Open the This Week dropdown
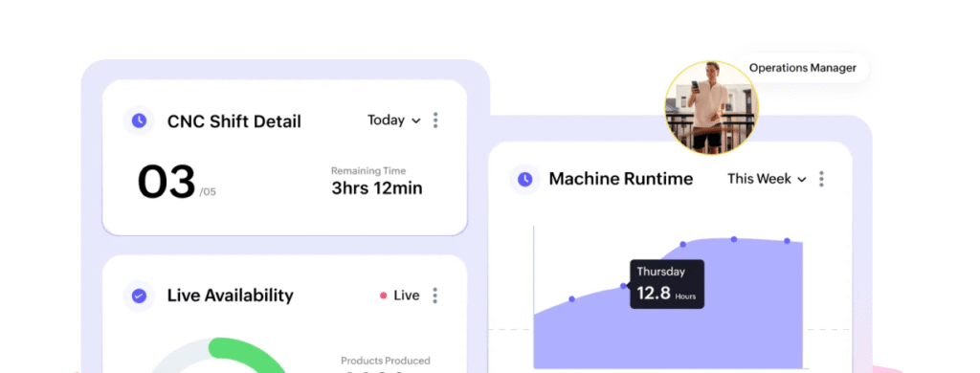The image size is (980, 373). point(768,179)
